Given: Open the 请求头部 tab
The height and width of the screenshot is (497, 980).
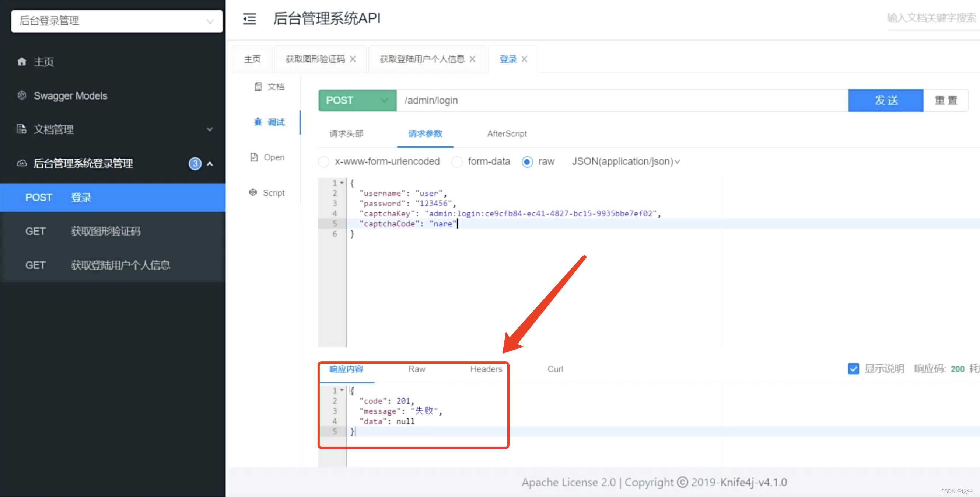Looking at the screenshot, I should click(346, 133).
